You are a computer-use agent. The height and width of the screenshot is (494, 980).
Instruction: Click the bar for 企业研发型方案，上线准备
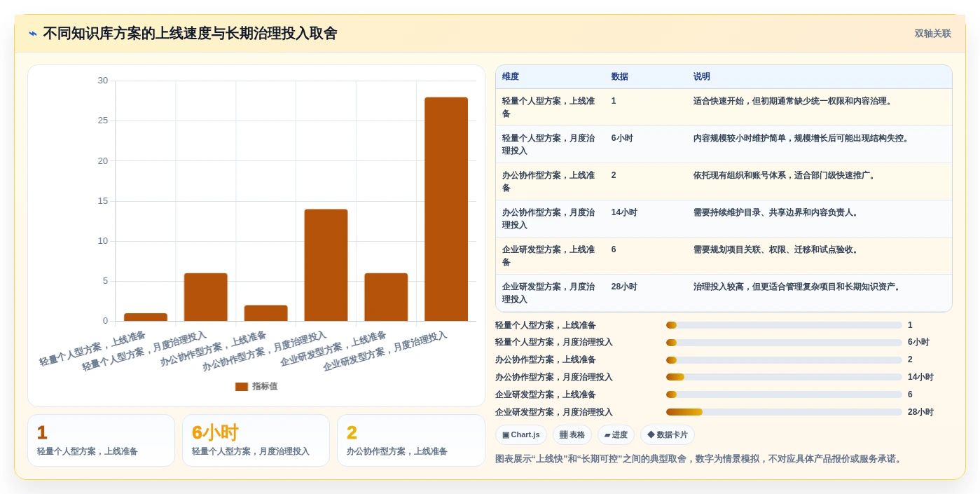coord(386,297)
